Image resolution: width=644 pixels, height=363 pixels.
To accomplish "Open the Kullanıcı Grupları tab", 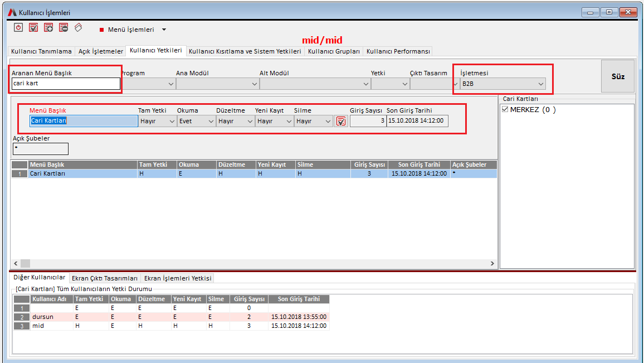I will tap(334, 51).
